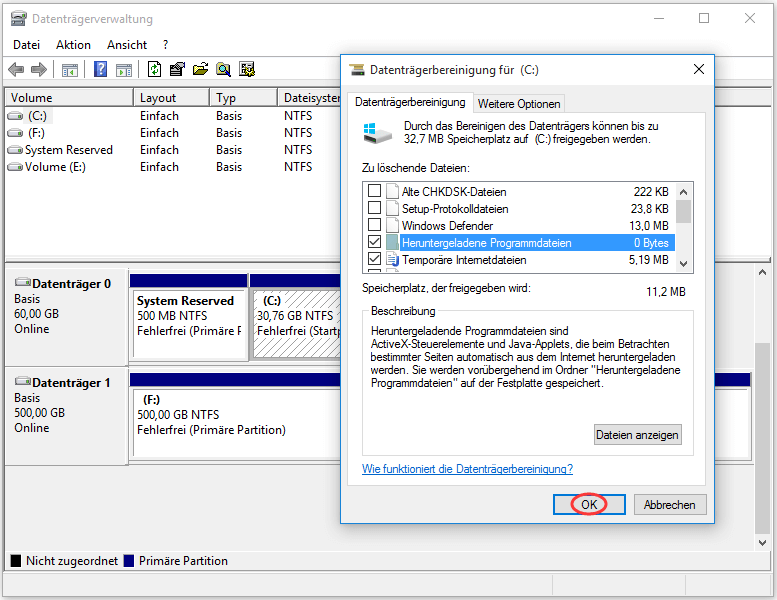Open the Ansicht menu

click(127, 45)
